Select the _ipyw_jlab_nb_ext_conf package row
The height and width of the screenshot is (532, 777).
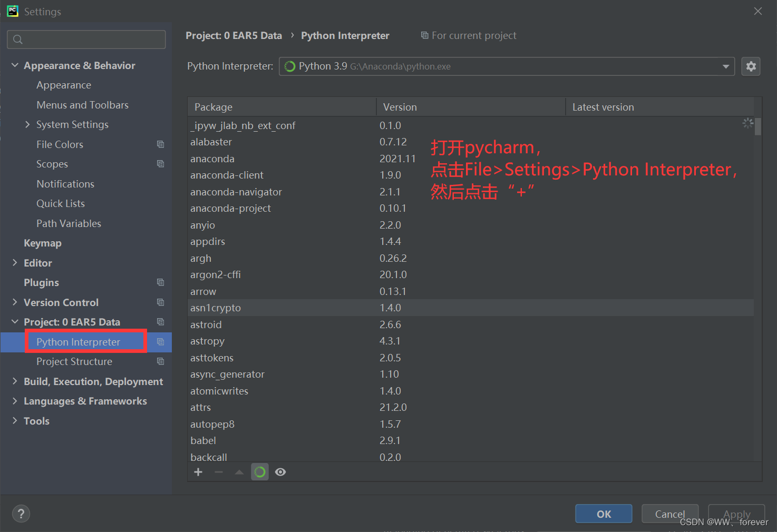click(471, 125)
